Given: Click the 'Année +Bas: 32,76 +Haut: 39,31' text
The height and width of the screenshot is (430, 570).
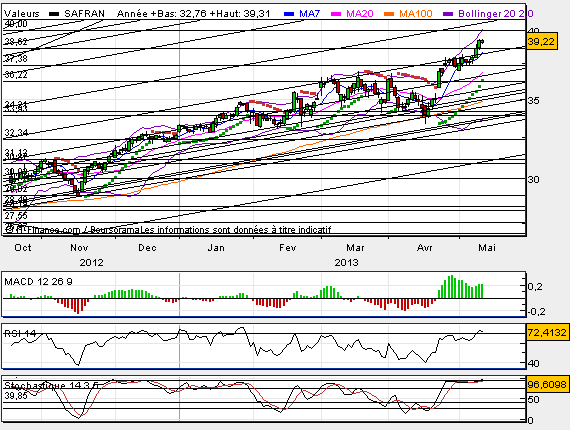Looking at the screenshot, I should point(193,14).
